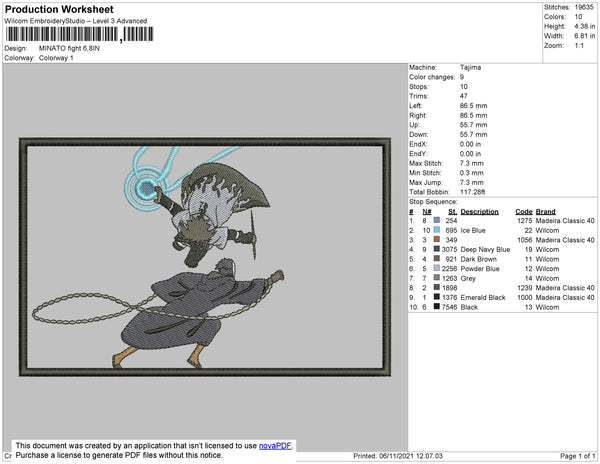
Task: Click the 'N#' column header
Action: (427, 212)
